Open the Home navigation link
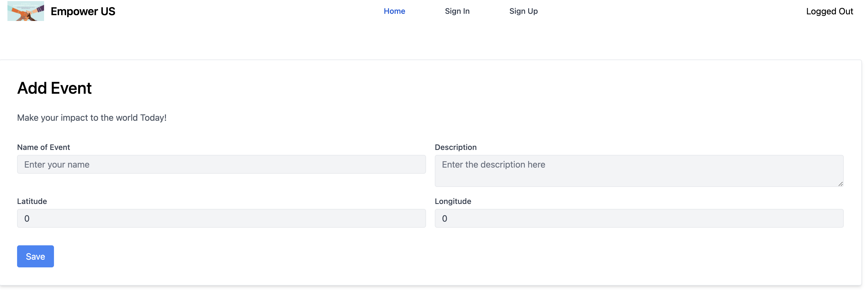The image size is (868, 301). click(394, 11)
